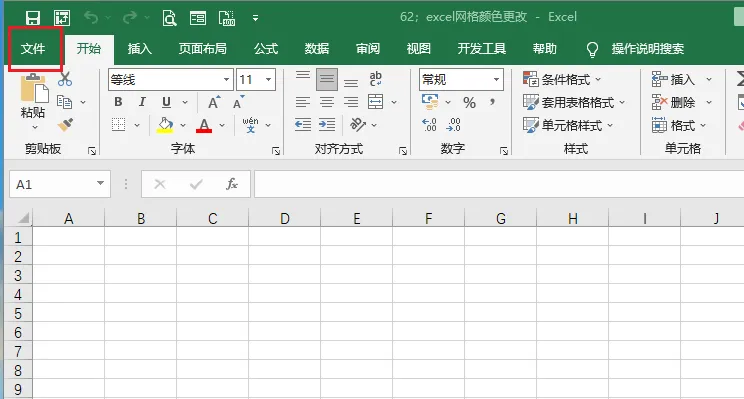Click the Undo arrow icon
744x399 pixels.
pos(91,18)
